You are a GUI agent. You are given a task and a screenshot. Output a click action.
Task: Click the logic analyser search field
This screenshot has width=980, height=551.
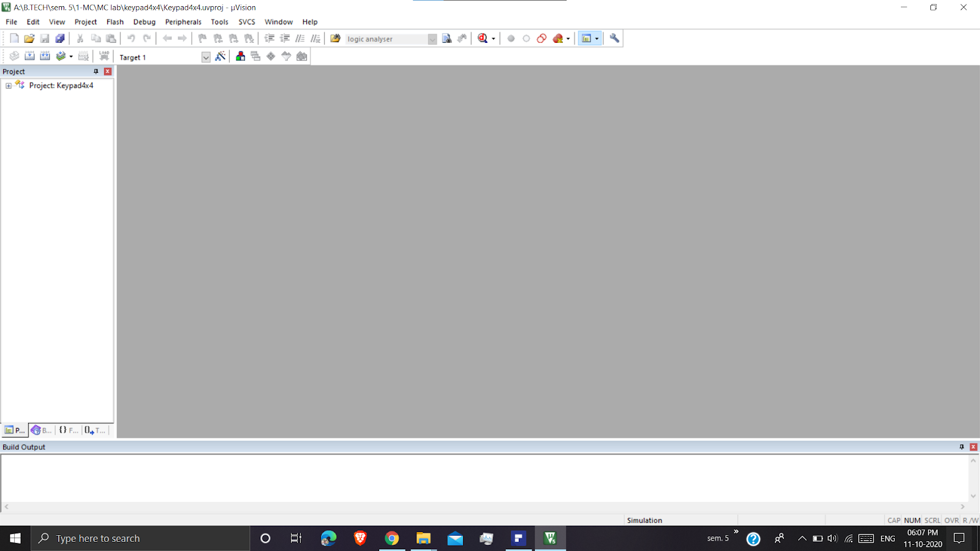click(x=386, y=39)
